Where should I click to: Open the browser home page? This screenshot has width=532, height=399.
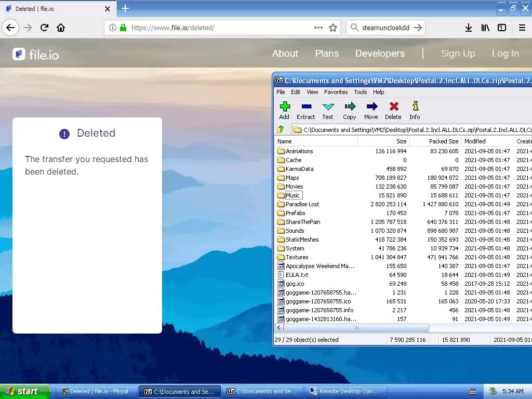pos(61,28)
